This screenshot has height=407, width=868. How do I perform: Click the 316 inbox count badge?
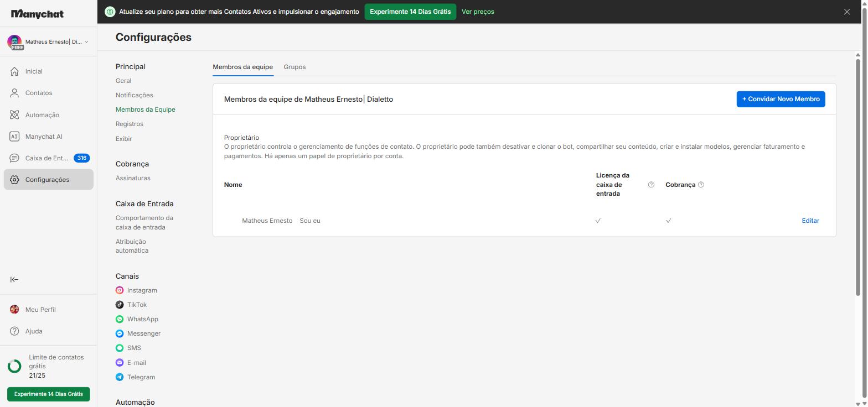(x=81, y=158)
